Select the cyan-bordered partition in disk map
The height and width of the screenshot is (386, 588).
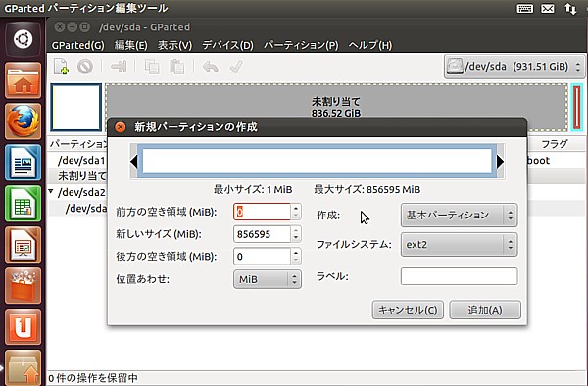577,108
